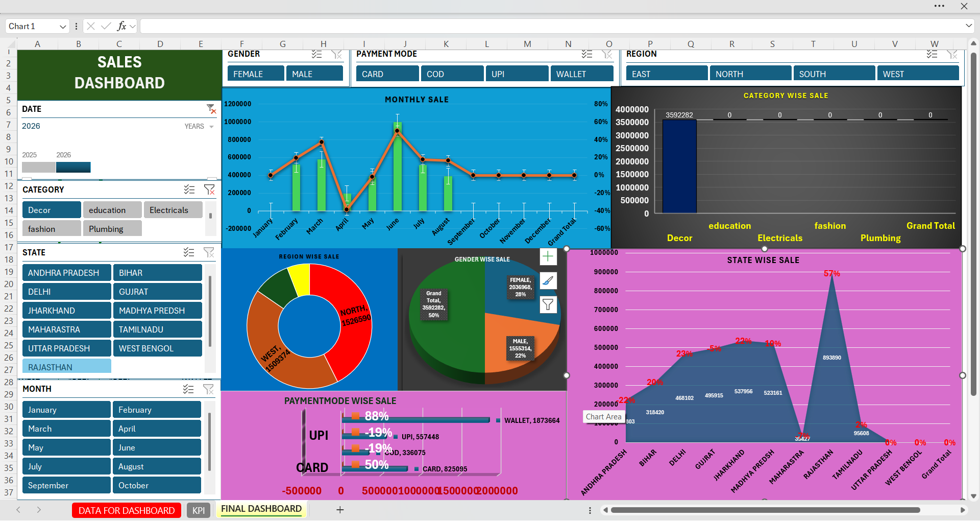The image size is (980, 521).
Task: Select the Plumbing category button
Action: click(x=112, y=229)
